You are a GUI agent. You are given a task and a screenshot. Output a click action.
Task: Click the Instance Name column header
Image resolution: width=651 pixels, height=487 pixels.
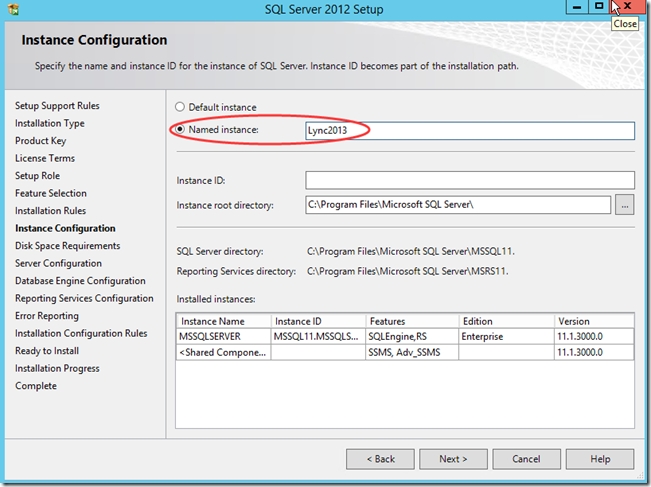(x=224, y=321)
